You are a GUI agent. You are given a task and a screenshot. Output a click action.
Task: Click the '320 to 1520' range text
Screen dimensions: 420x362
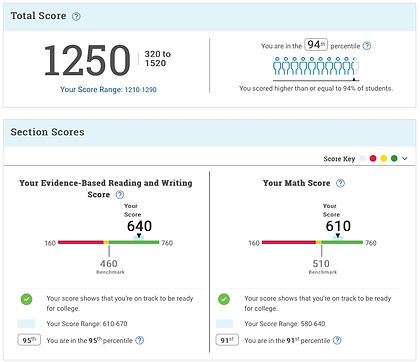(157, 59)
